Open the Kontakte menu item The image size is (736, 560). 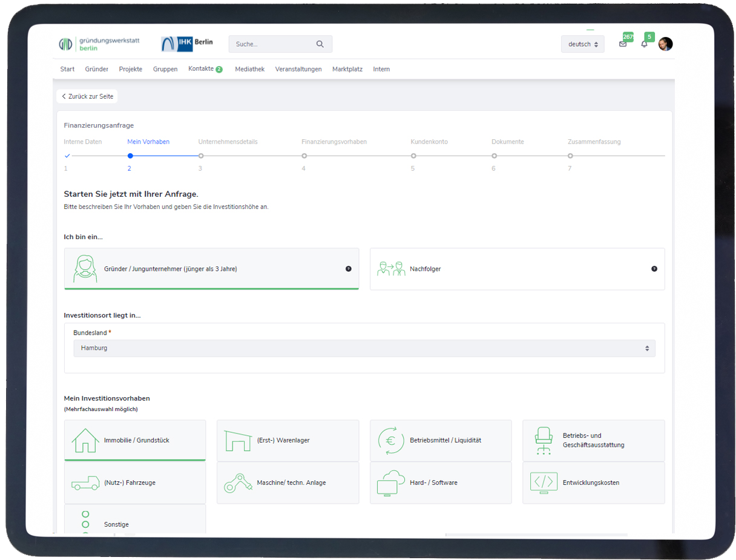[201, 69]
